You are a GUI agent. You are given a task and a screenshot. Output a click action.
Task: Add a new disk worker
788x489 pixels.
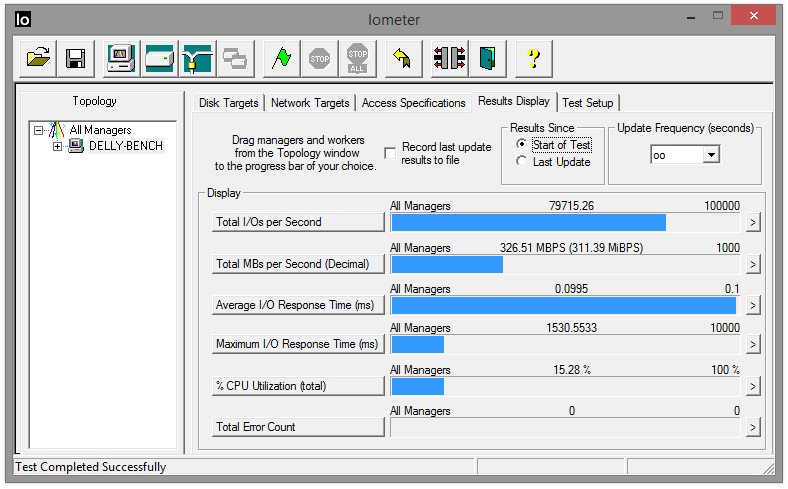coord(159,59)
